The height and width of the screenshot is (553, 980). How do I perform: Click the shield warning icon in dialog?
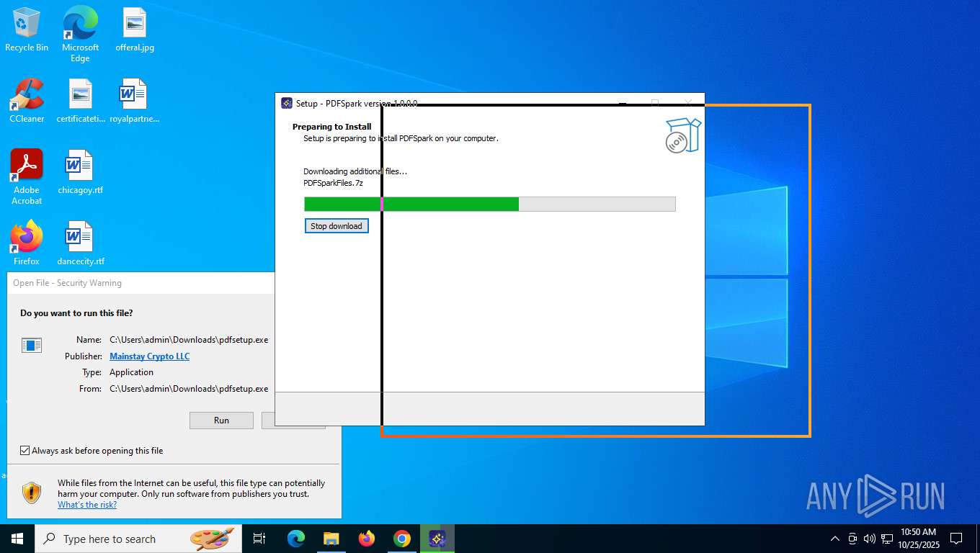(32, 493)
